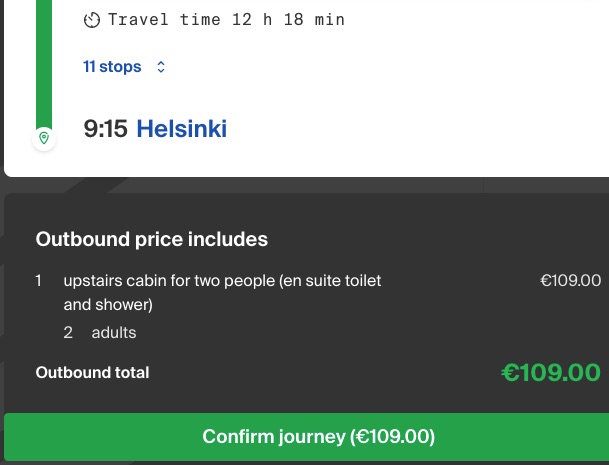Click the green vertical route line
The image size is (609, 465).
(x=44, y=64)
